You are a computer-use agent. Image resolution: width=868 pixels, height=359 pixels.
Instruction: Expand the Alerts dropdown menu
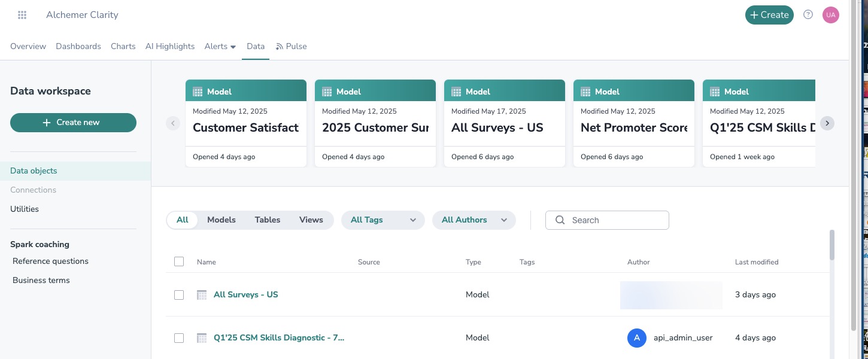tap(220, 47)
